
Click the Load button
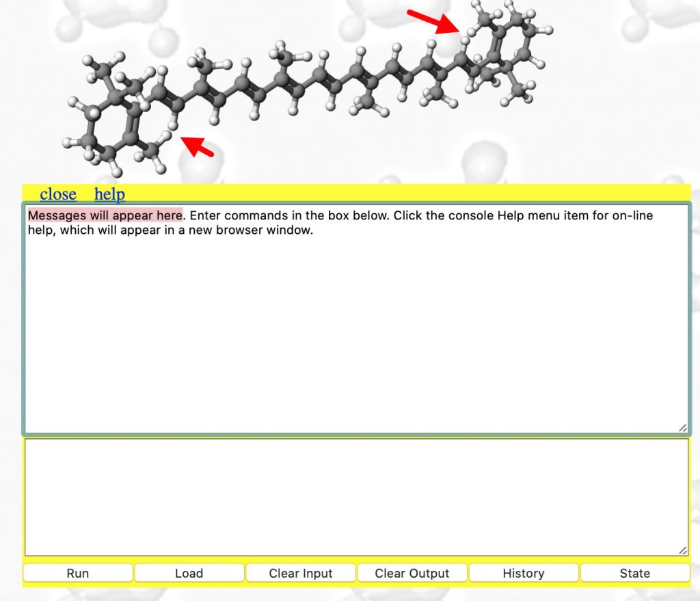point(189,573)
